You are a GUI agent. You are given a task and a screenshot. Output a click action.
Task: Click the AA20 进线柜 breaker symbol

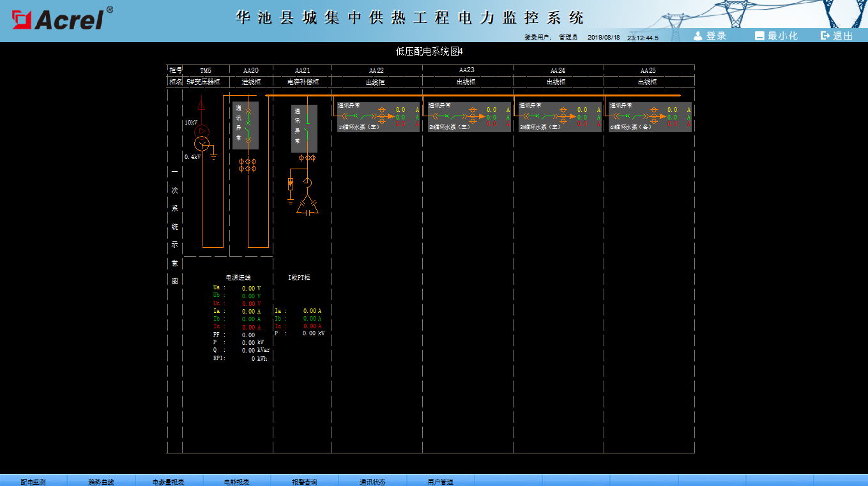(248, 125)
